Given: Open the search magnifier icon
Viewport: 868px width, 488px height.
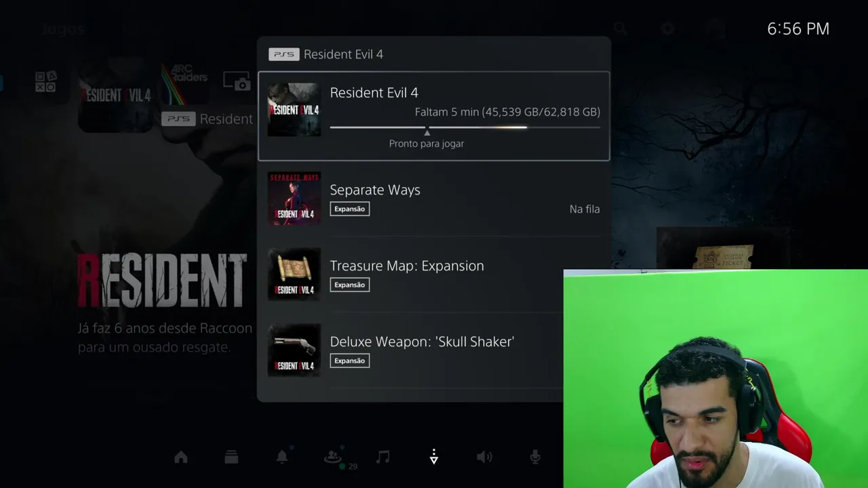Looking at the screenshot, I should click(620, 28).
